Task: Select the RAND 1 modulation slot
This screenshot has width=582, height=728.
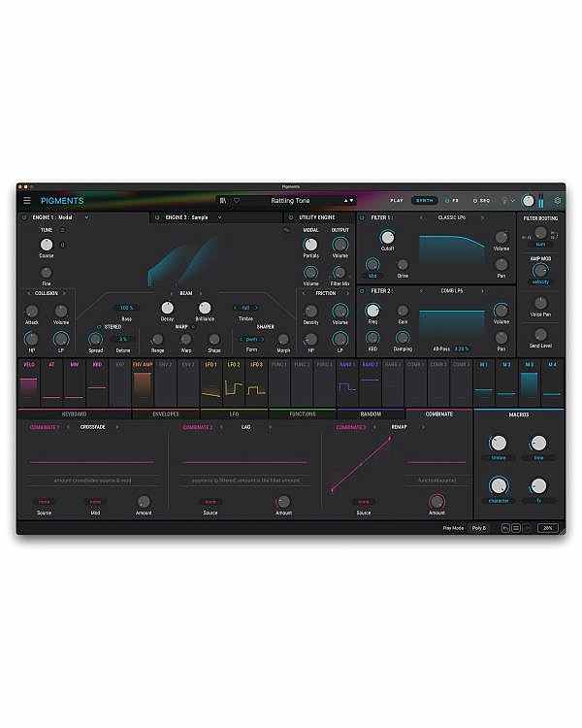Action: tap(347, 383)
